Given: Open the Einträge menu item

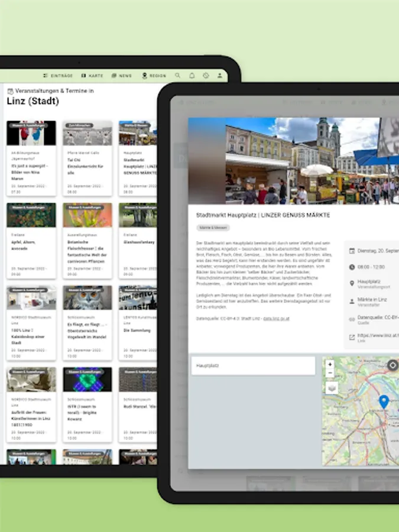Looking at the screenshot, I should point(58,76).
